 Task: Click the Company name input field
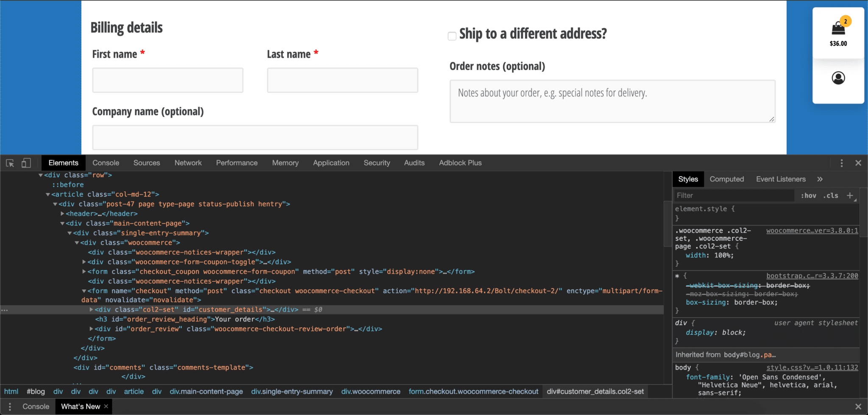255,137
